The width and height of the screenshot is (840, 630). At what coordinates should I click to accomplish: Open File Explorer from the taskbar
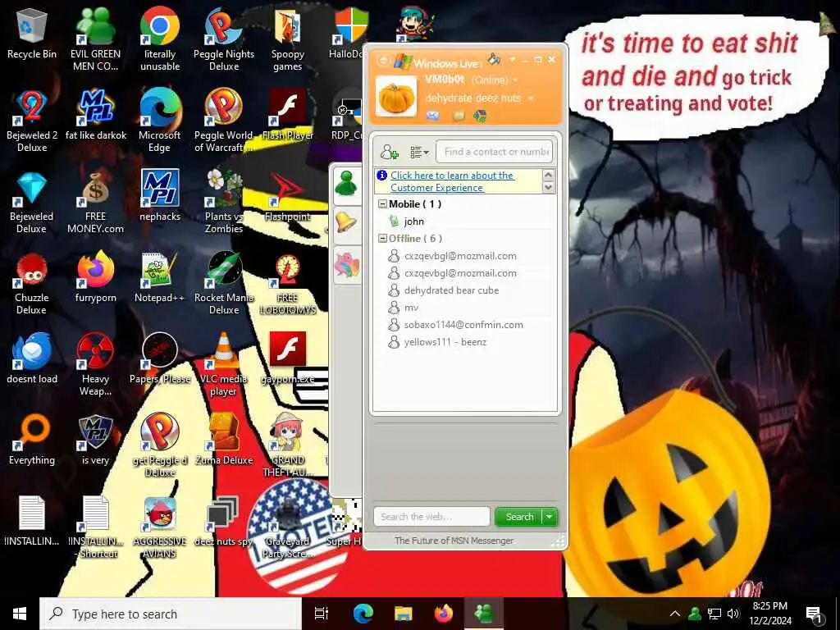point(404,614)
